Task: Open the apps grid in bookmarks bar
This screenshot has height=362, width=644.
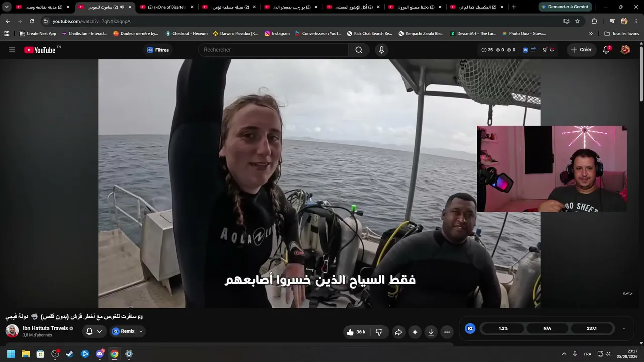Action: tap(7, 34)
